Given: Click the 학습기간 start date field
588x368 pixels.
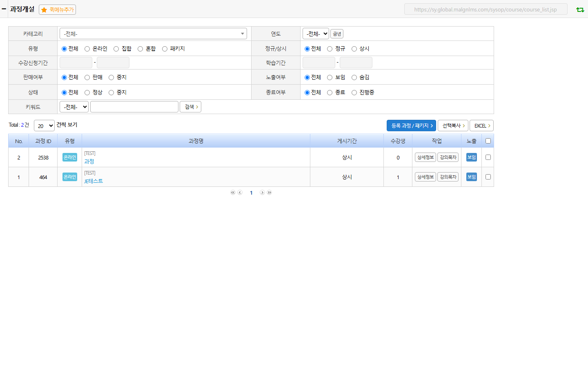Looking at the screenshot, I should point(319,63).
